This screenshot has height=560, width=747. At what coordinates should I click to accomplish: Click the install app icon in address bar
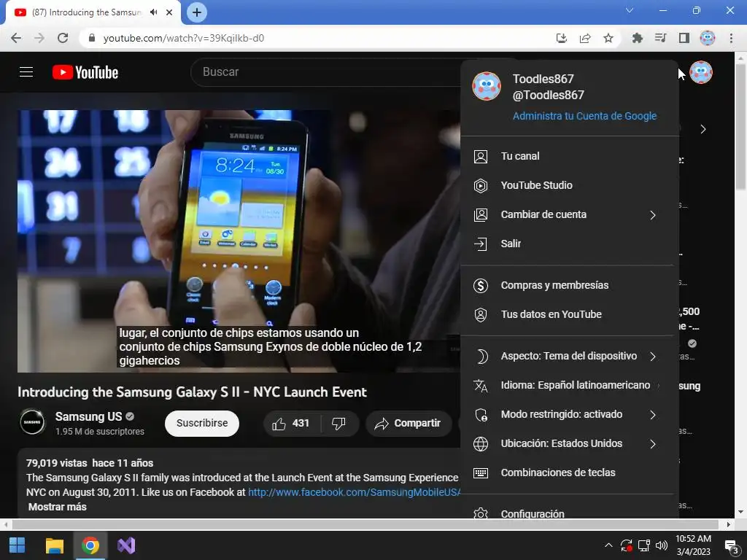click(562, 38)
